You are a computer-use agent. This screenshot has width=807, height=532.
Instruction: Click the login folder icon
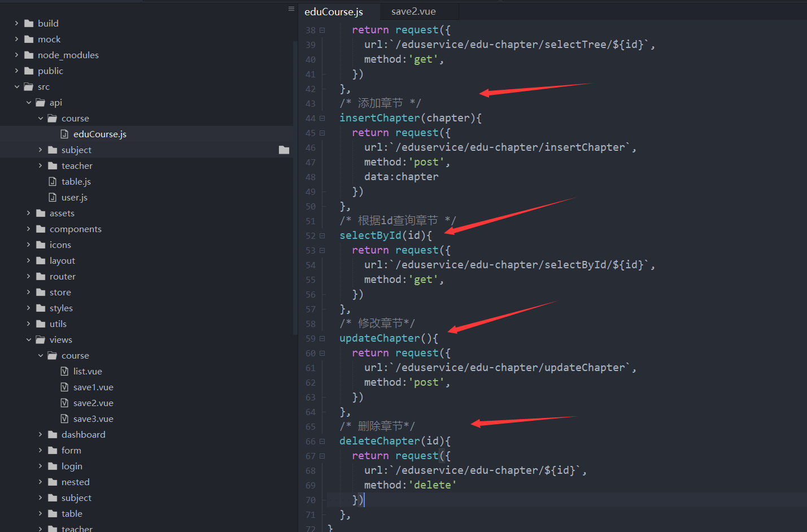click(53, 466)
